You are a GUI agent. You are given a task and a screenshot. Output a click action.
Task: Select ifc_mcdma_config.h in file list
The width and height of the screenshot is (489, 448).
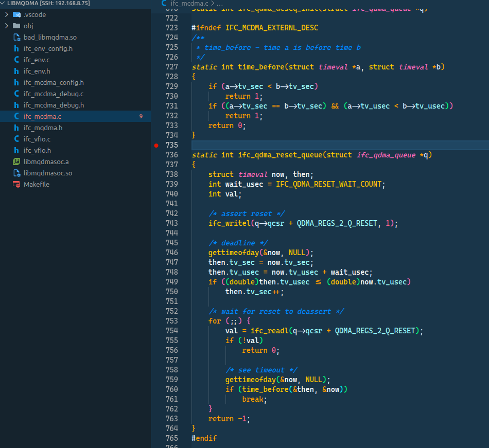click(54, 83)
